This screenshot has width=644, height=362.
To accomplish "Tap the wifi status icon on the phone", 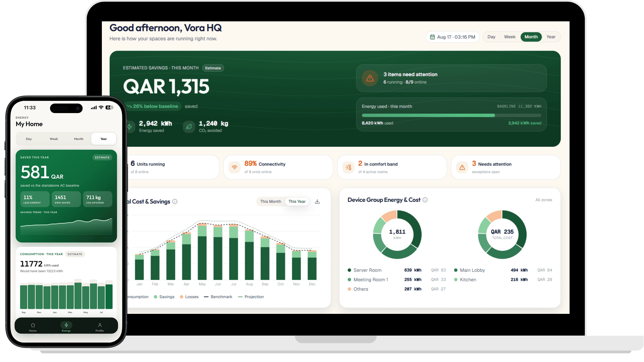I will point(101,107).
